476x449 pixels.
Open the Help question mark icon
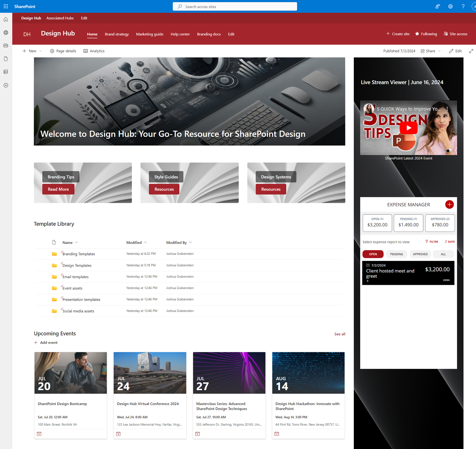[463, 6]
